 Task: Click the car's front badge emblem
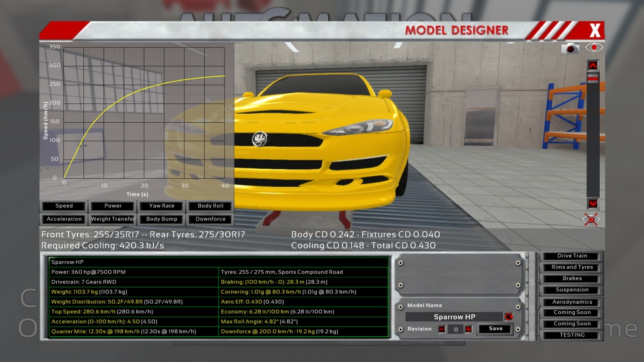pos(260,139)
